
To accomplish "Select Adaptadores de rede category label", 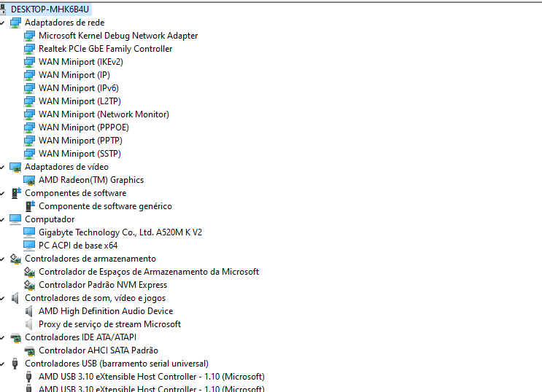I will pyautogui.click(x=65, y=23).
